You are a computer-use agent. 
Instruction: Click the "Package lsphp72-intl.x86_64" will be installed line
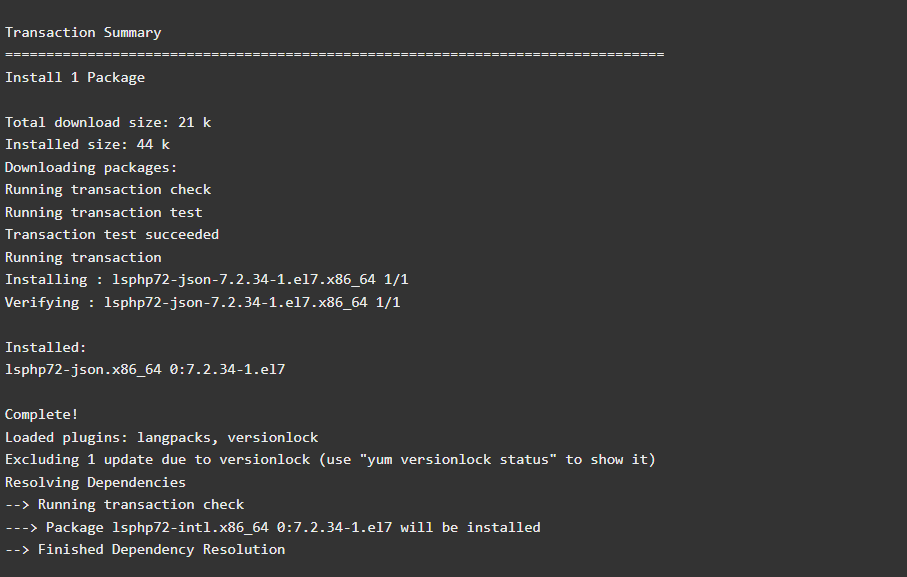[x=273, y=527]
